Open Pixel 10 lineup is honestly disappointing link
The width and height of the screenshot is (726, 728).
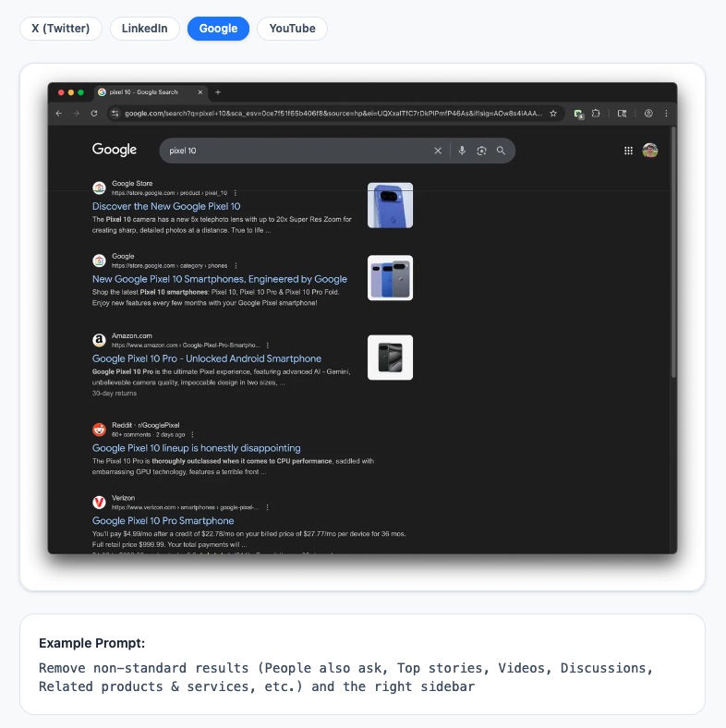tap(197, 448)
